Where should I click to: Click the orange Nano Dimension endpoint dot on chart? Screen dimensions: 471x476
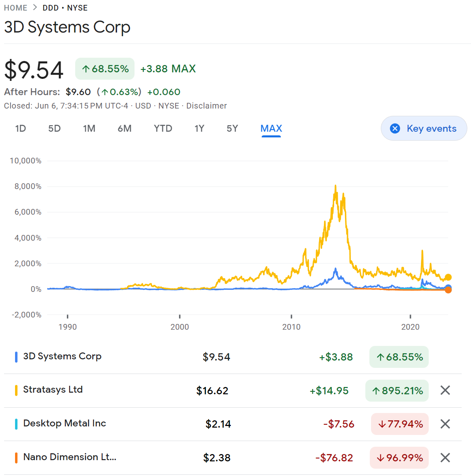[448, 290]
